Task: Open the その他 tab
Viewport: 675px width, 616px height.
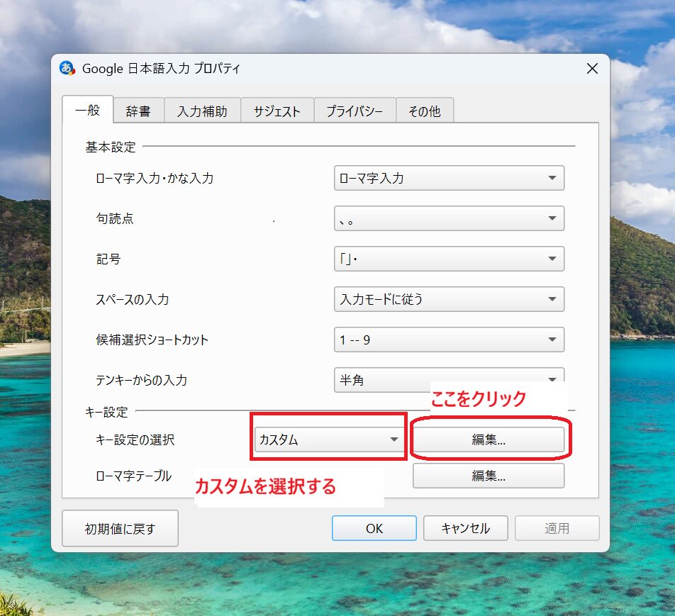Action: (424, 111)
